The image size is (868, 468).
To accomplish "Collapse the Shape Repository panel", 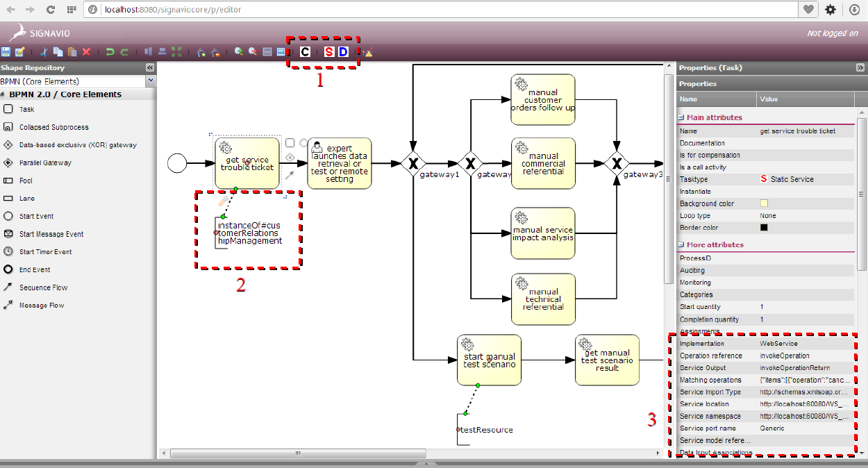I will 149,68.
